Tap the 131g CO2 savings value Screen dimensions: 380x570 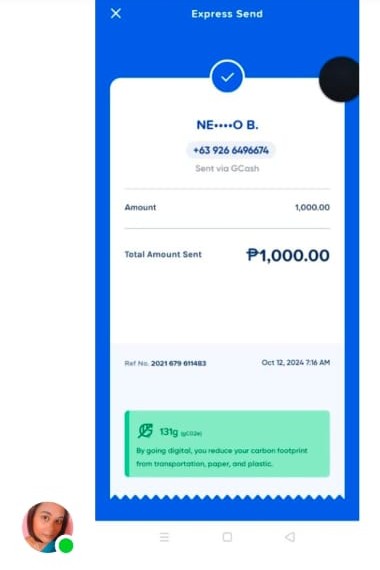coord(169,431)
